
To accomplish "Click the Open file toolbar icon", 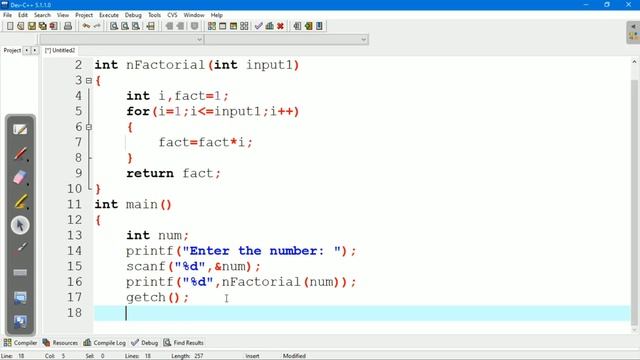I will click(21, 26).
